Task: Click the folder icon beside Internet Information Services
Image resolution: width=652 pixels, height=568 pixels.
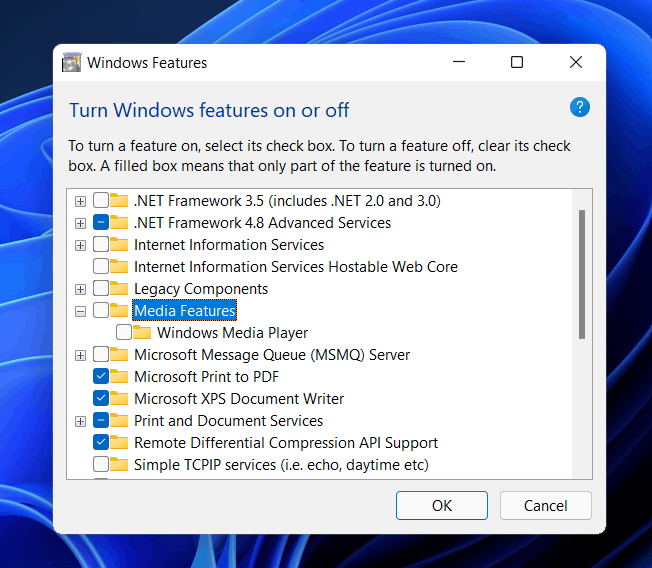Action: 120,245
